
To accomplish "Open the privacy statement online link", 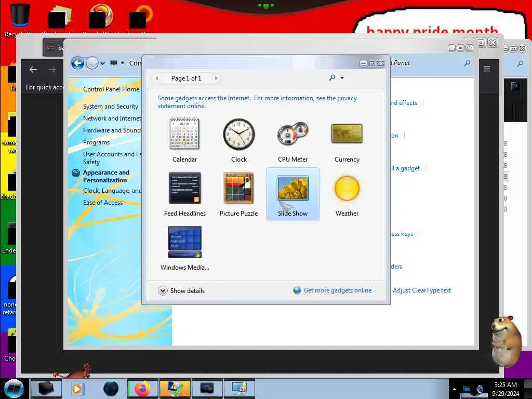I will 257,102.
